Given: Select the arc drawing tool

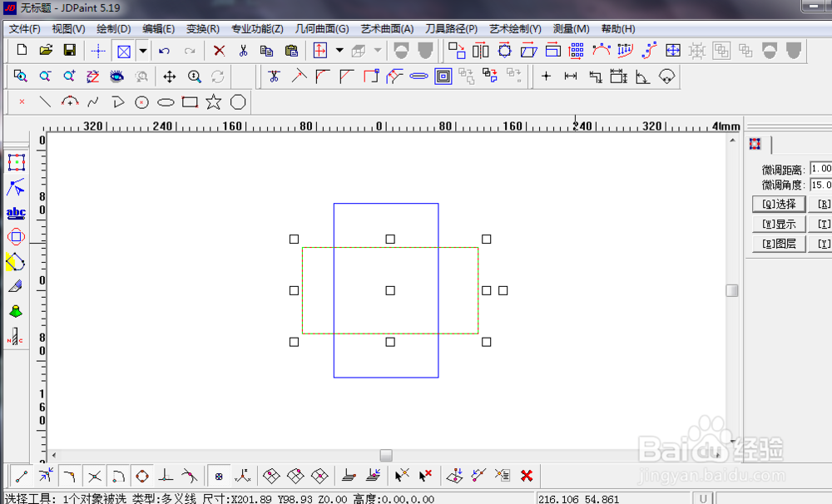Looking at the screenshot, I should tap(70, 101).
